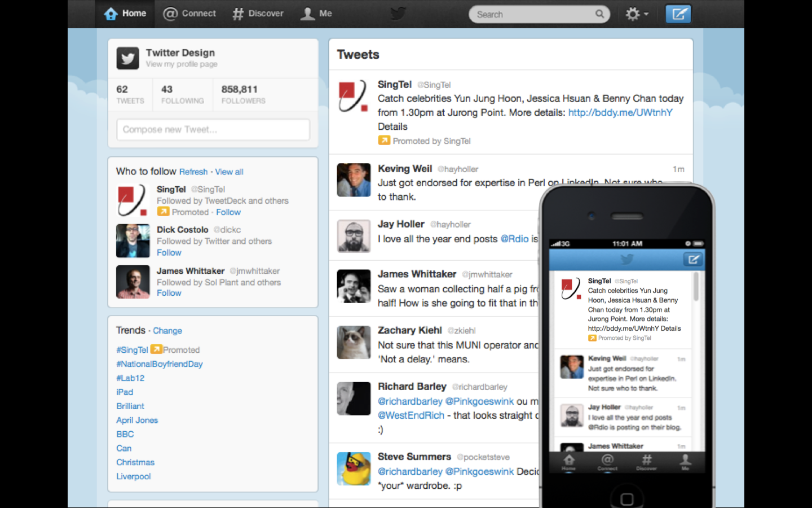
Task: Click the promoted arrow icon under SingTel suggestion
Action: pos(163,212)
